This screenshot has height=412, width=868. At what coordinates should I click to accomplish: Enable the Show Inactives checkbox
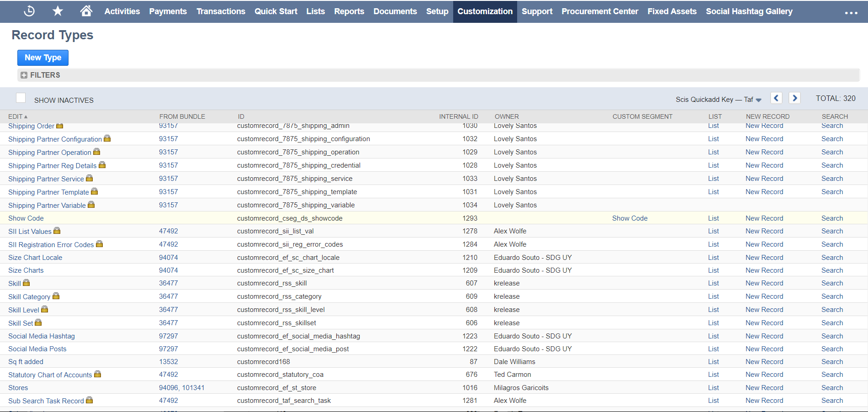21,98
